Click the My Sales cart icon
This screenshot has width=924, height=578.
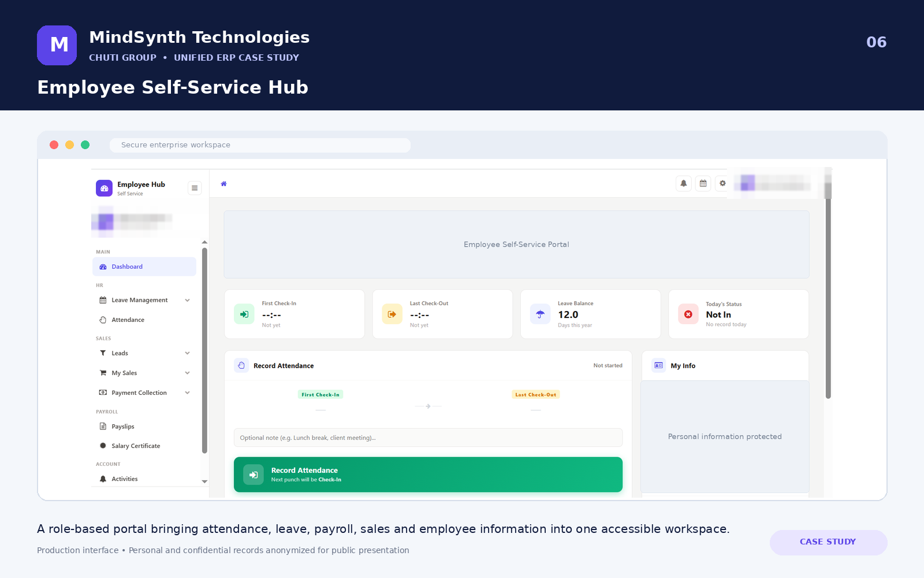point(103,373)
